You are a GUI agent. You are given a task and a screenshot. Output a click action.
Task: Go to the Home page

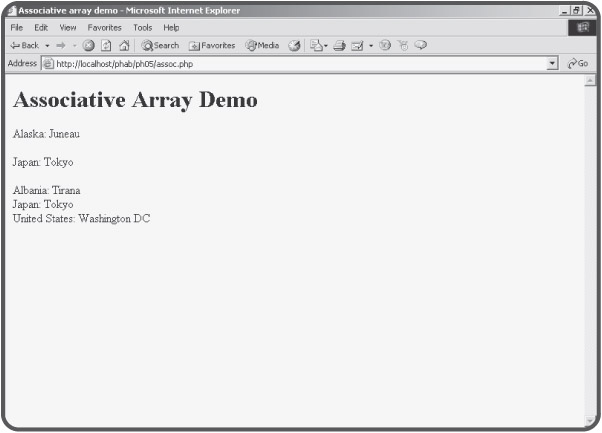pyautogui.click(x=124, y=45)
